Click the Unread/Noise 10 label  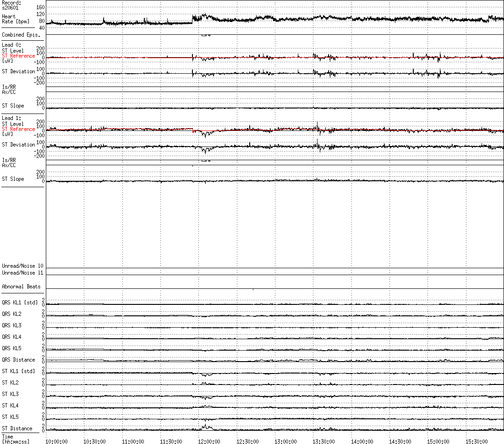22,266
